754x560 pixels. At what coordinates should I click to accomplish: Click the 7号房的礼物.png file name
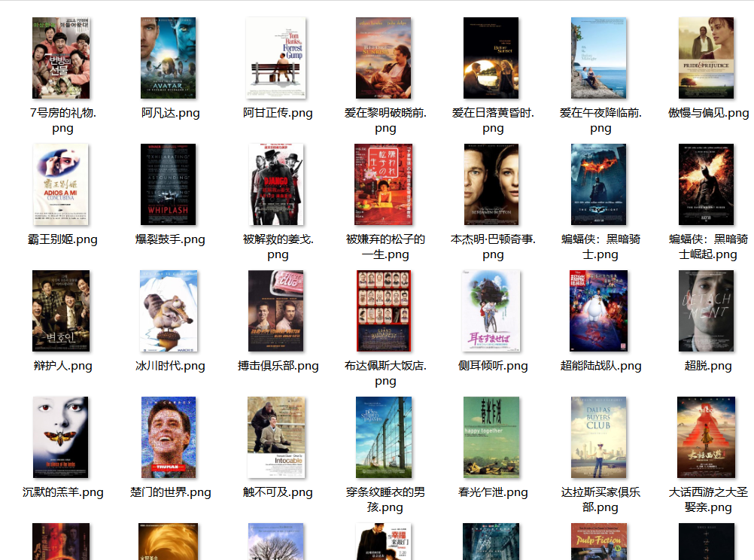click(62, 120)
